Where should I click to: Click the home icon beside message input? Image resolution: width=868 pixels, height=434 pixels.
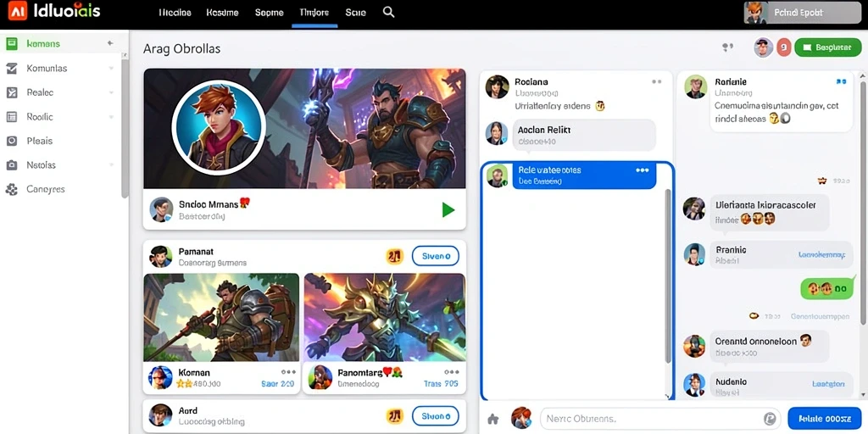[x=493, y=419]
